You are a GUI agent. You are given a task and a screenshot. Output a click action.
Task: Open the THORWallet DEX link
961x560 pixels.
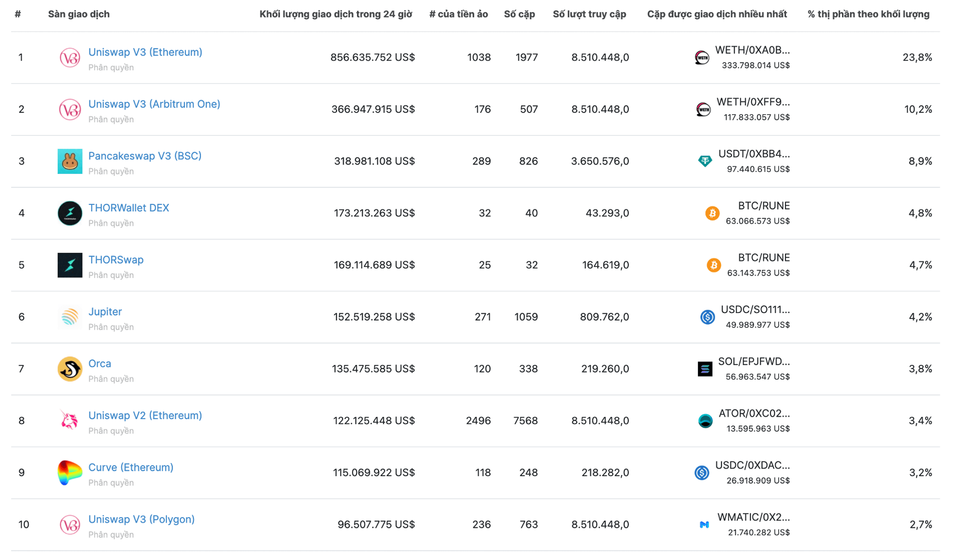point(129,208)
